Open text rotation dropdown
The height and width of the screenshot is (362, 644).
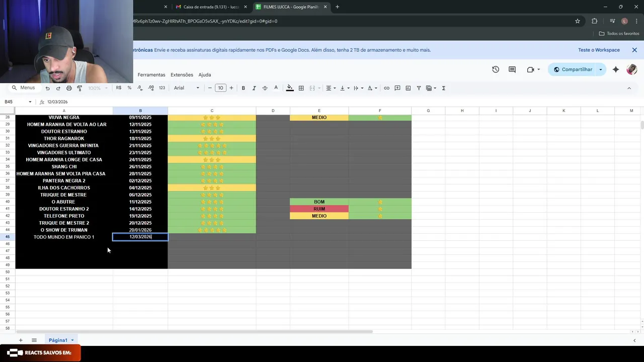(372, 88)
